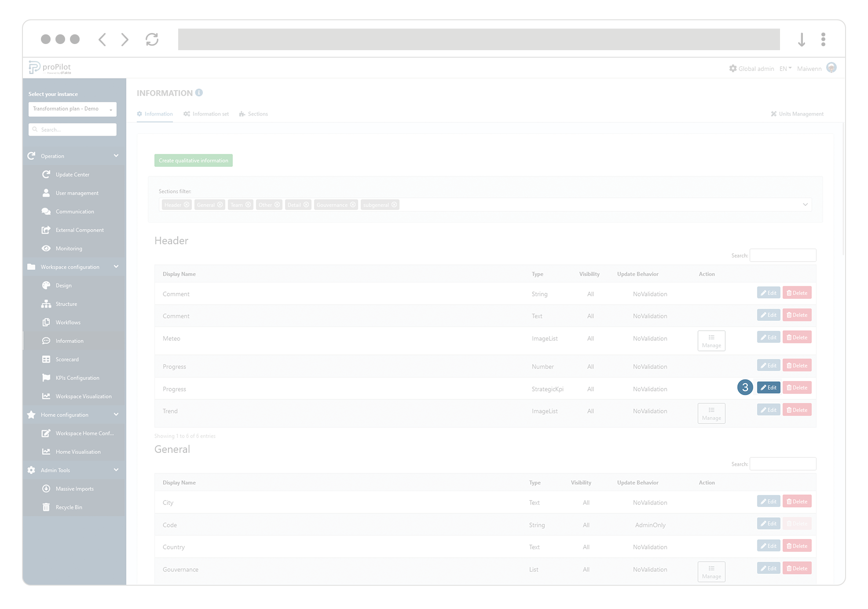The width and height of the screenshot is (868, 609).
Task: Click the Information help info icon
Action: tap(199, 93)
